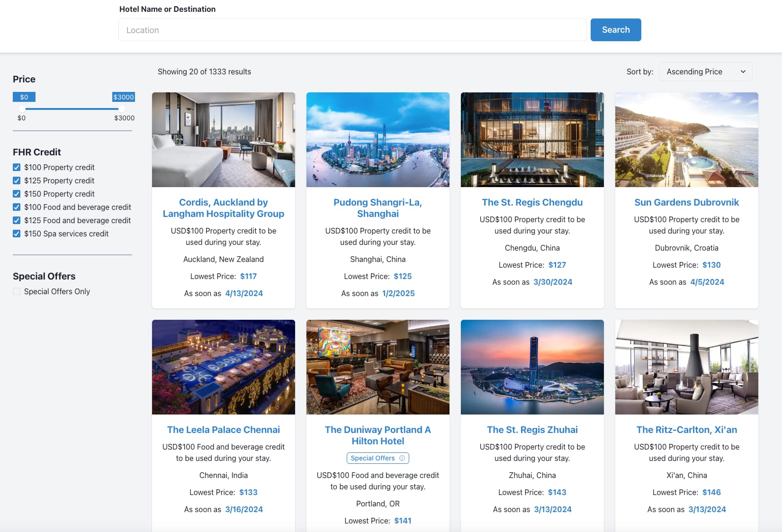Uncheck the $150 Property credit filter
This screenshot has height=532, width=782.
click(17, 194)
